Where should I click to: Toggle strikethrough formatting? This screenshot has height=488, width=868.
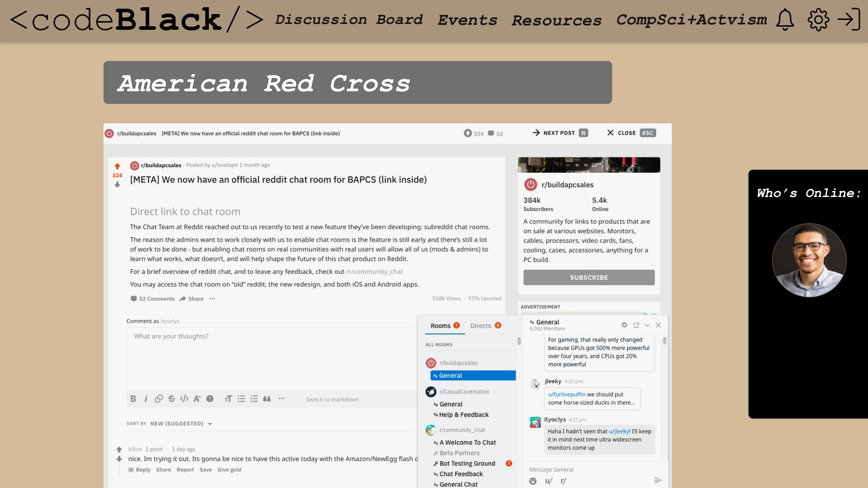tap(171, 399)
